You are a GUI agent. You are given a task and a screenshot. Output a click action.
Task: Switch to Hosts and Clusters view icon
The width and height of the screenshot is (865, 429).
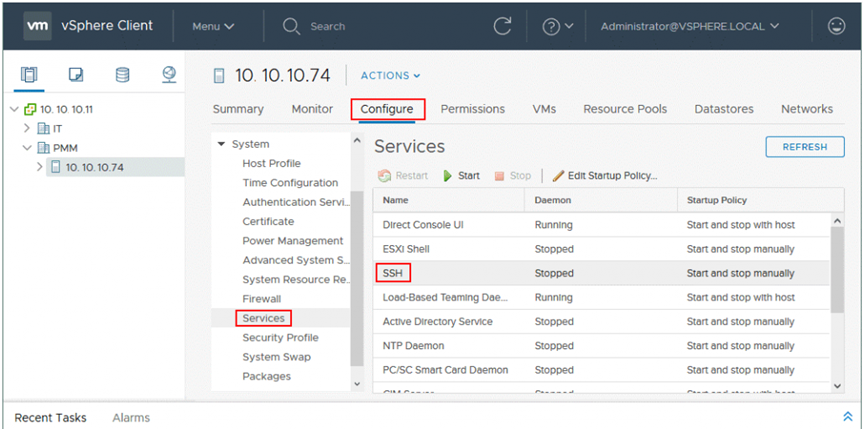[x=29, y=74]
